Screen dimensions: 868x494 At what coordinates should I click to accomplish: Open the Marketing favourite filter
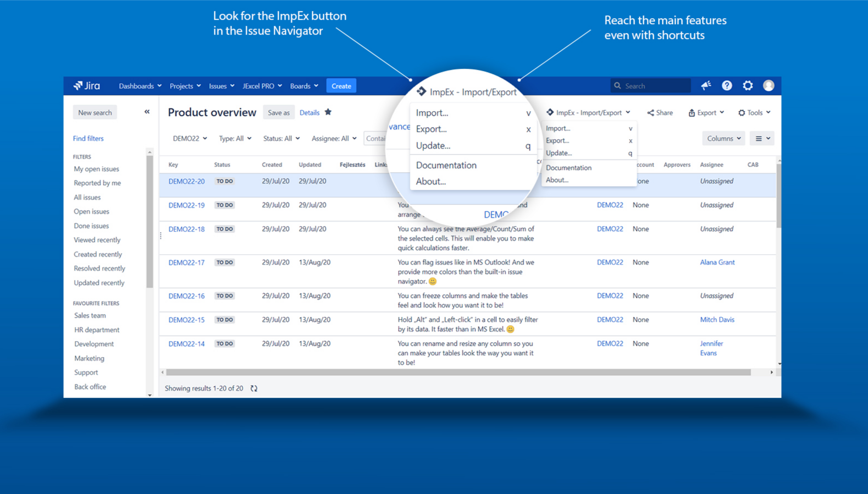coord(89,359)
